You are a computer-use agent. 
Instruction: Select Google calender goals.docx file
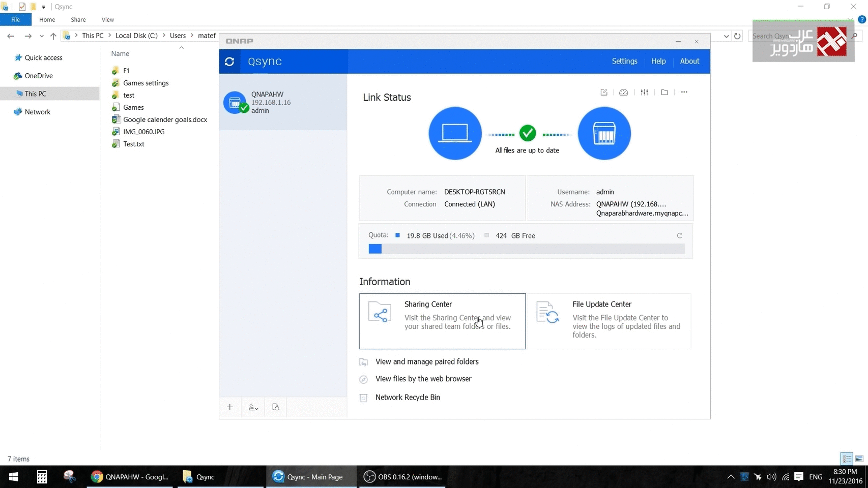(165, 119)
